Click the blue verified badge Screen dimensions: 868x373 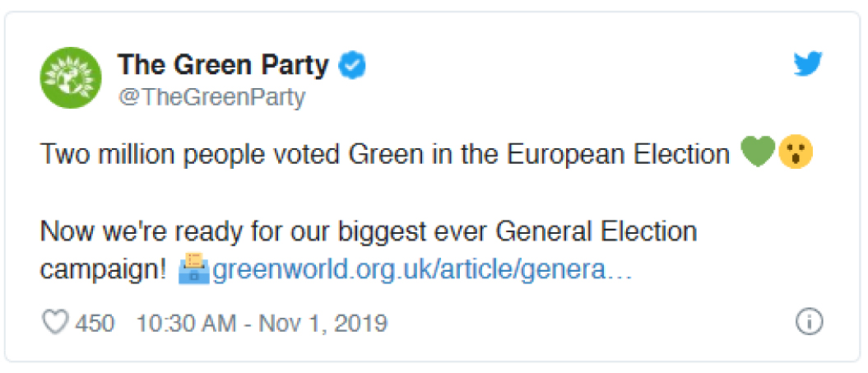click(352, 66)
